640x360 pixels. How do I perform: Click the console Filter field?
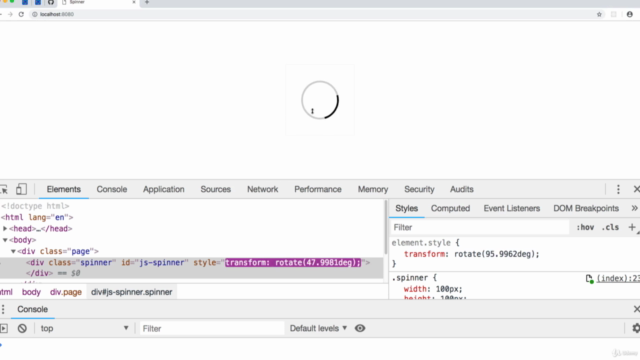click(212, 329)
